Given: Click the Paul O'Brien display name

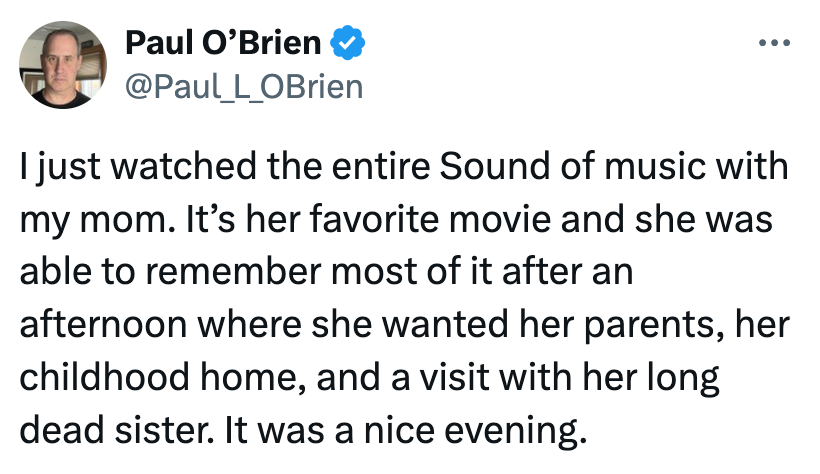Looking at the screenshot, I should 223,44.
